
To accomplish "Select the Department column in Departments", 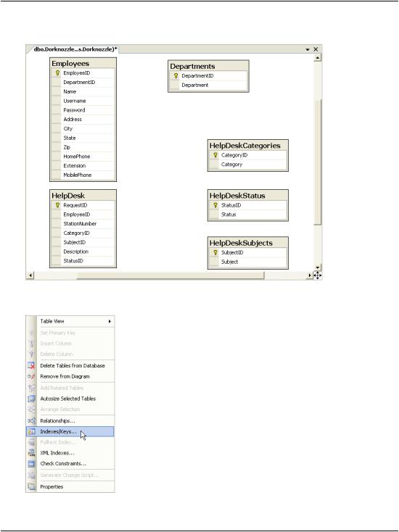I will click(208, 85).
